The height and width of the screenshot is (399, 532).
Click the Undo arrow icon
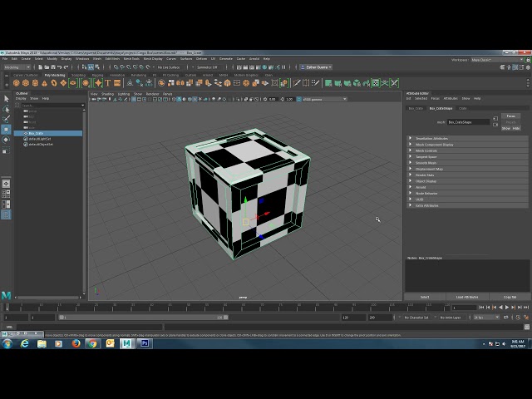(60, 67)
